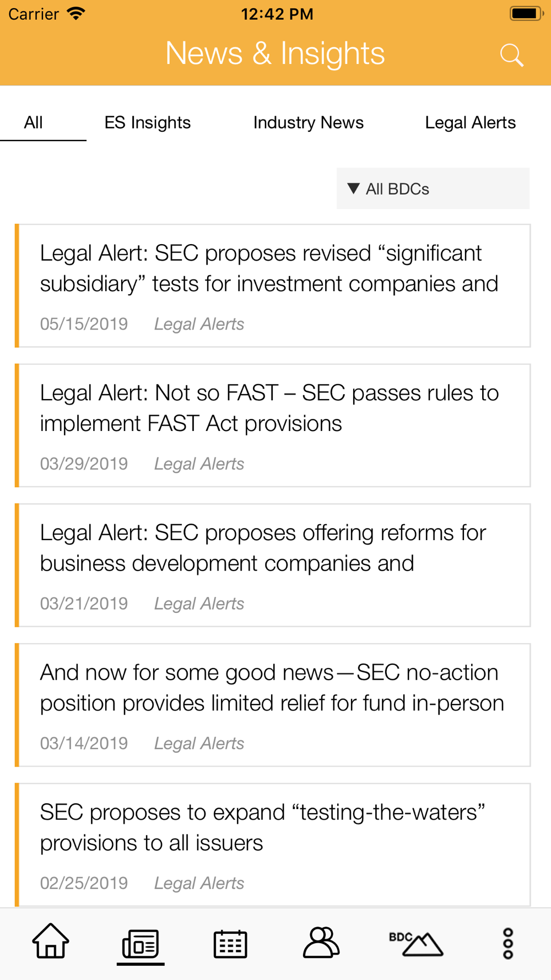The width and height of the screenshot is (551, 980).
Task: Tap the three-dot more menu icon
Action: pos(508,944)
